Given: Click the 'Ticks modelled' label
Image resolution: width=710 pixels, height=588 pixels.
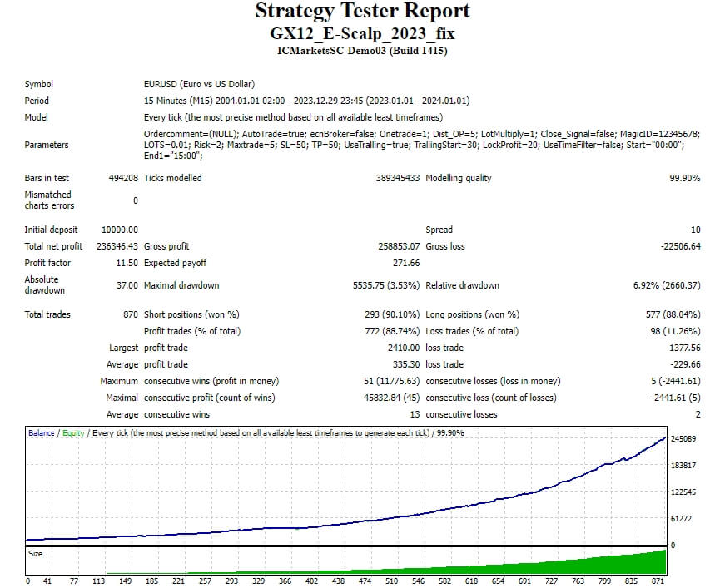Looking at the screenshot, I should click(173, 178).
